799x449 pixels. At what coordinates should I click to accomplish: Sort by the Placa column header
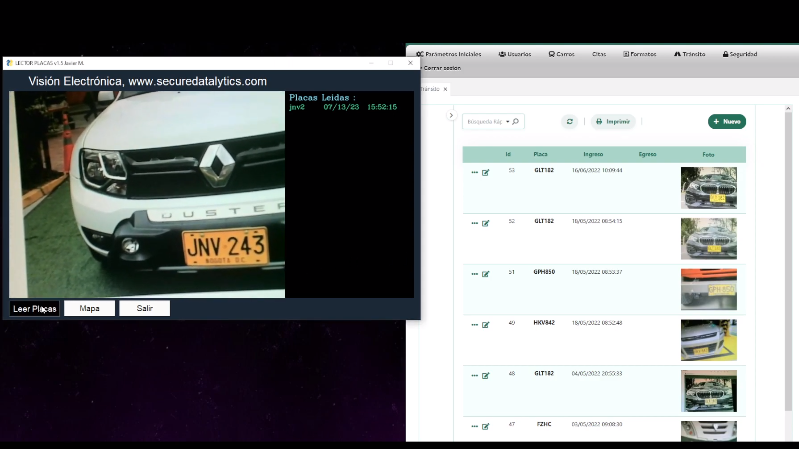[x=541, y=154]
